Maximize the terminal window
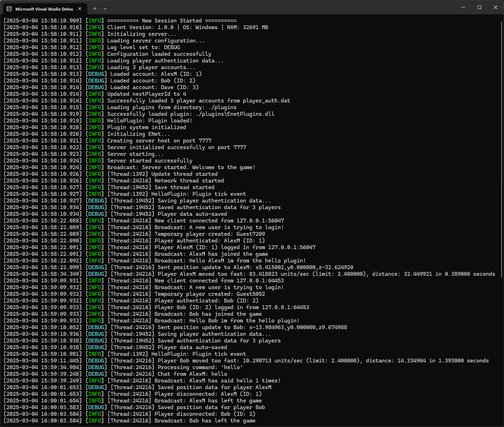The height and width of the screenshot is (427, 504). 479,7
